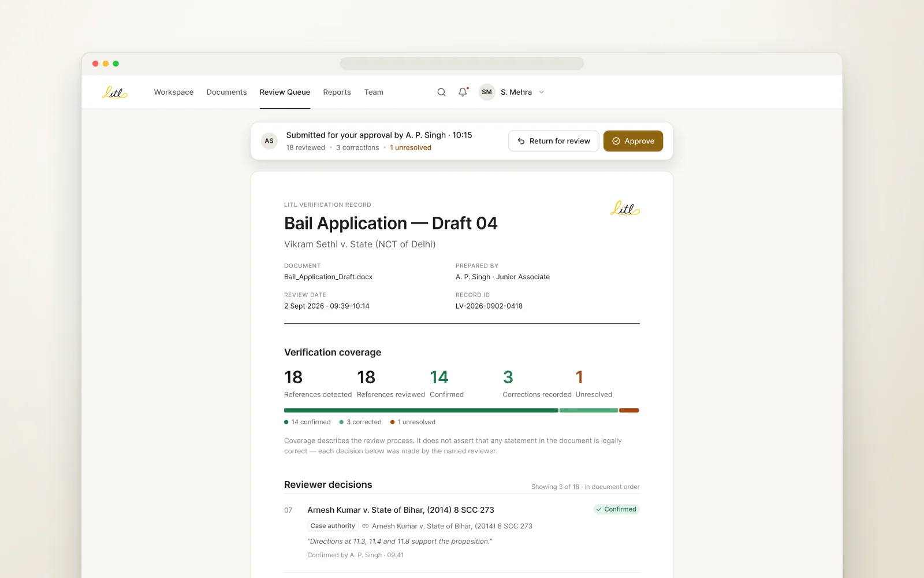Click the Litl logo in the navigation bar

click(x=114, y=92)
